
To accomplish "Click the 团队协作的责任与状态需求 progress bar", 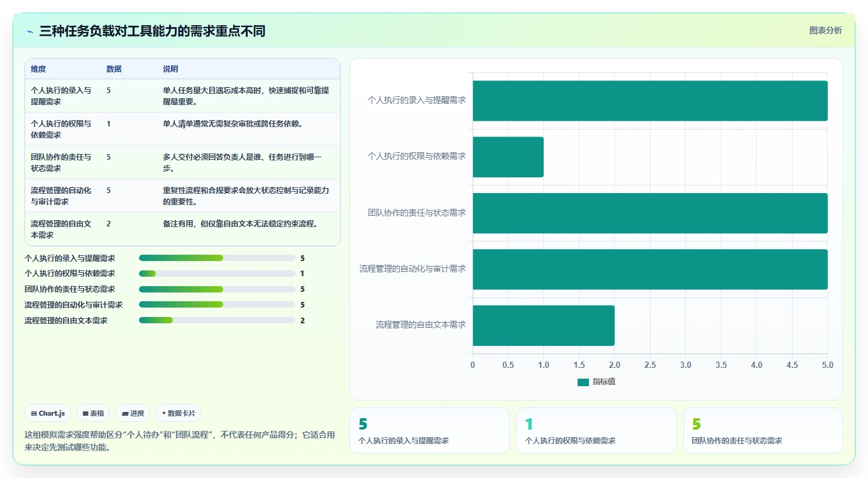I will (x=217, y=289).
